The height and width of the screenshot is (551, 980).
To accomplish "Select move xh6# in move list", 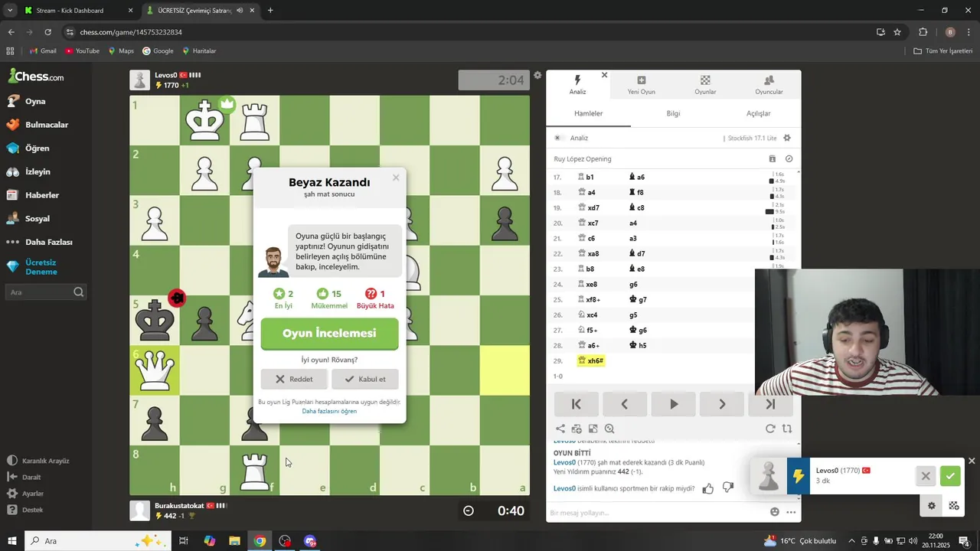I will pos(590,360).
